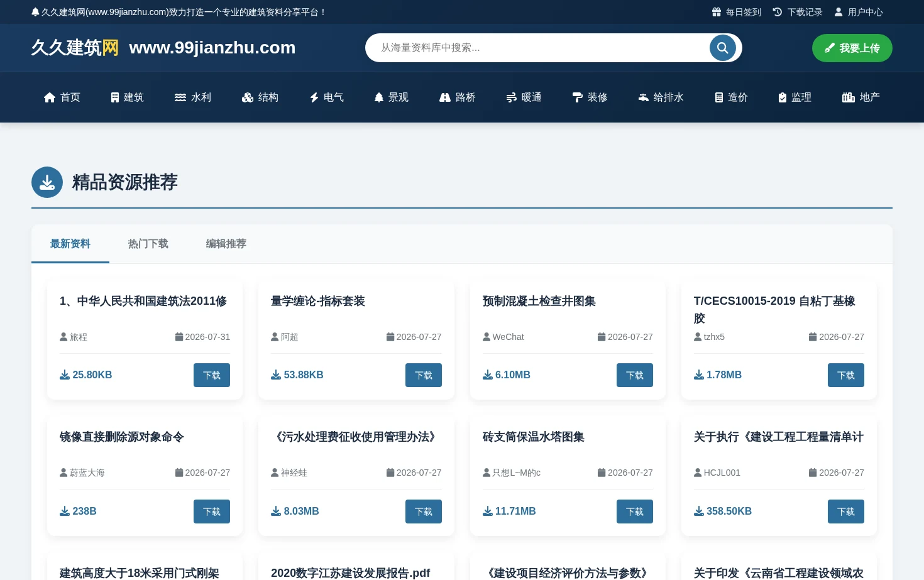The width and height of the screenshot is (924, 580).
Task: Download 预制混凝土检查井图集 via 下载 button
Action: click(x=635, y=375)
